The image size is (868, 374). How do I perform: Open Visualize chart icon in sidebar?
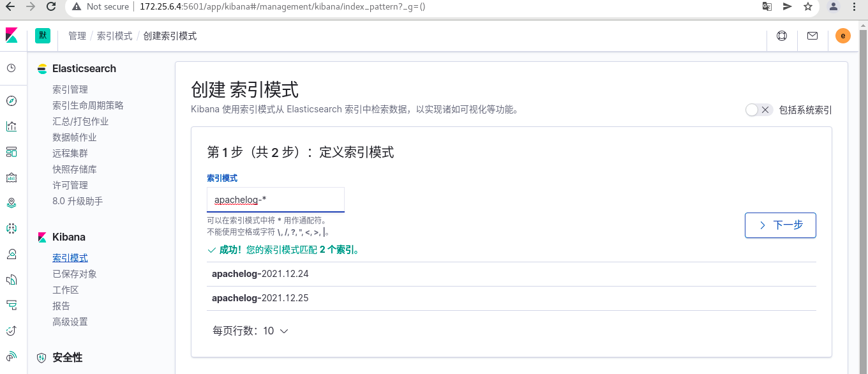pos(11,126)
